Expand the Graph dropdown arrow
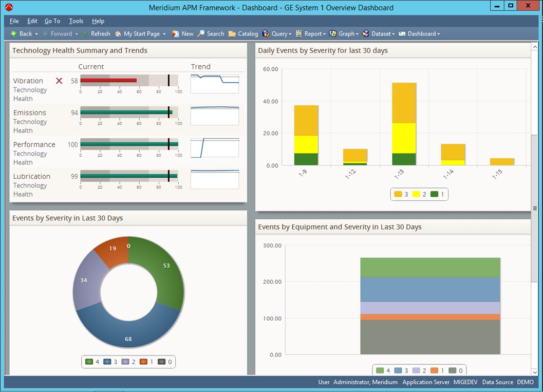543x392 pixels. (x=357, y=34)
